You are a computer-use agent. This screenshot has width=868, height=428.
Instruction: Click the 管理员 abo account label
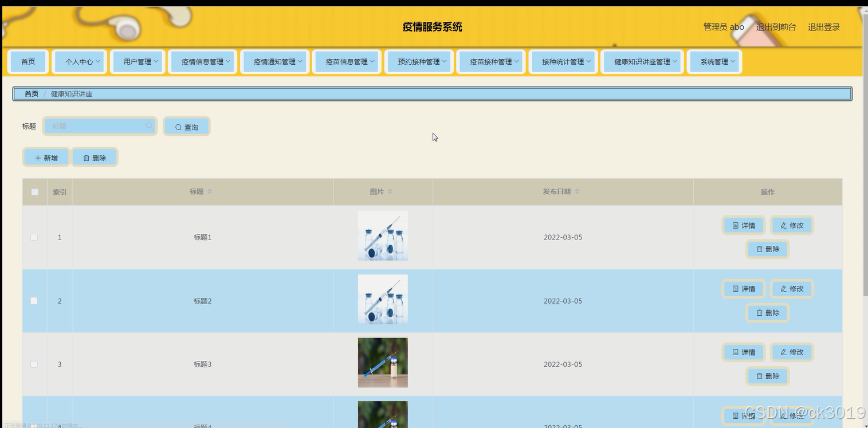[x=724, y=27]
